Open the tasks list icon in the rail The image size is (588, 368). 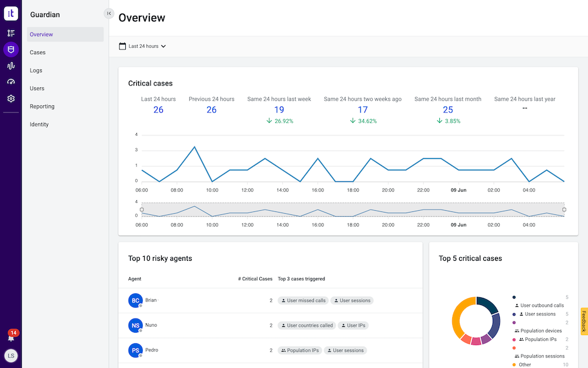(11, 33)
